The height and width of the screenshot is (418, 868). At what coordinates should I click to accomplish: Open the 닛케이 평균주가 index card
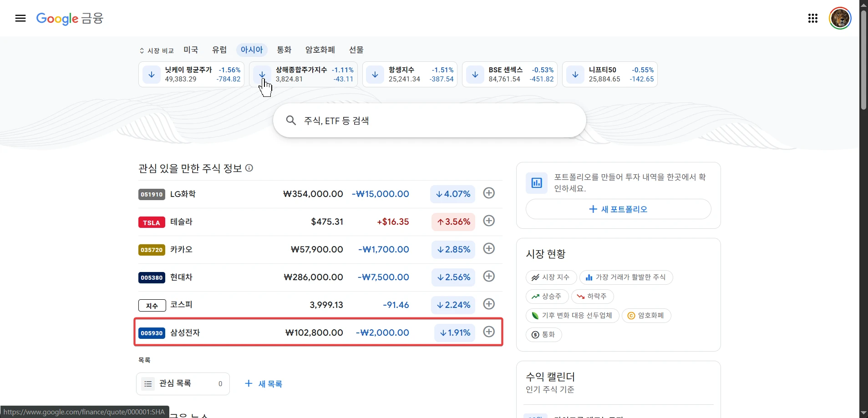click(191, 74)
